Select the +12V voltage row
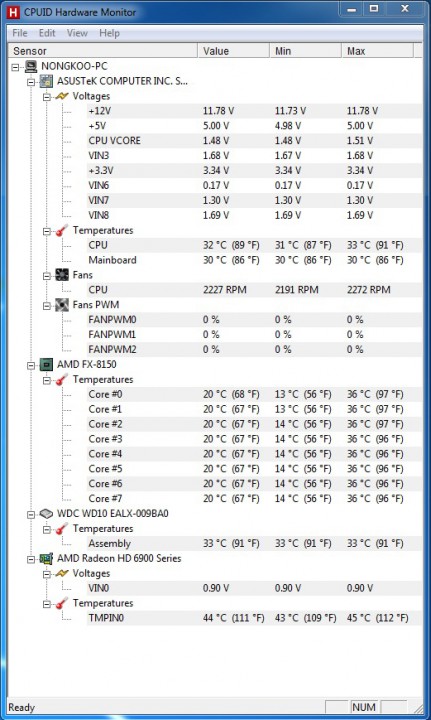 pos(255,111)
